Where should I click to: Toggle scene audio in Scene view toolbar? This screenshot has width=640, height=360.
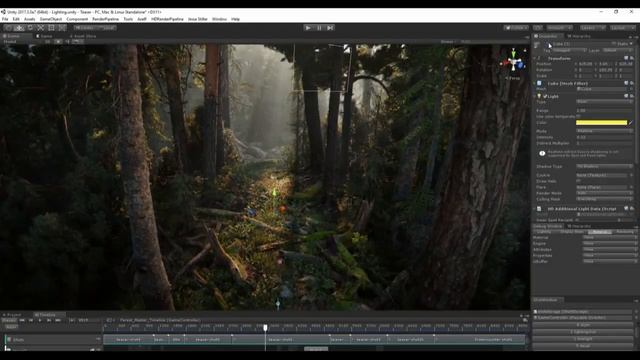point(67,42)
